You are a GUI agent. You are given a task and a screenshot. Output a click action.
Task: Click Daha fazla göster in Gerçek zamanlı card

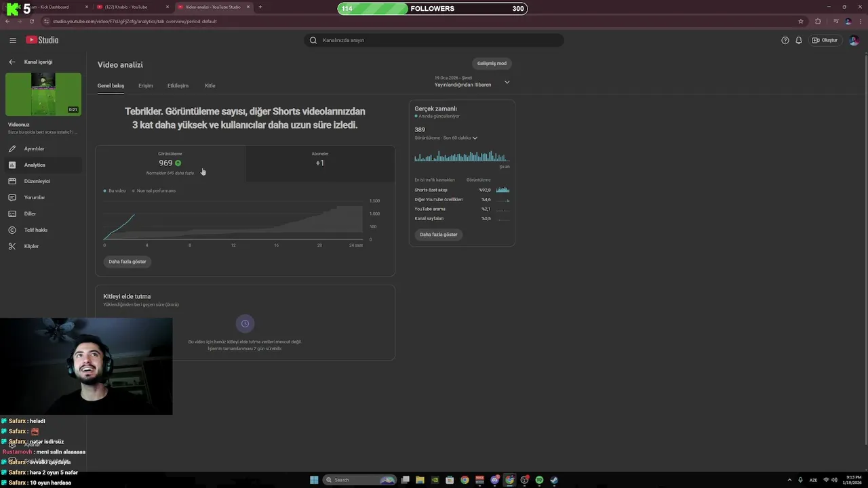point(439,235)
